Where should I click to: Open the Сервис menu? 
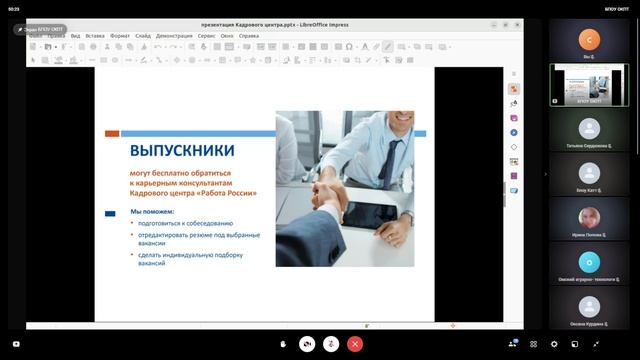(x=206, y=36)
